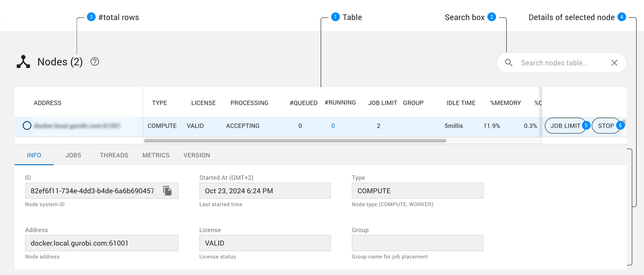This screenshot has height=275, width=644.
Task: Click the #Running count link
Action: coord(333,126)
